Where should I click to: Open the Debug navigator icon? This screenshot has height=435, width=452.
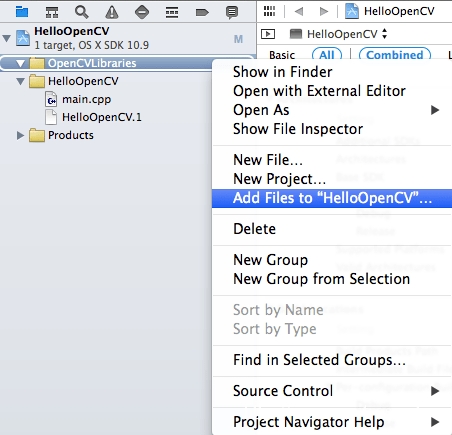pos(172,13)
